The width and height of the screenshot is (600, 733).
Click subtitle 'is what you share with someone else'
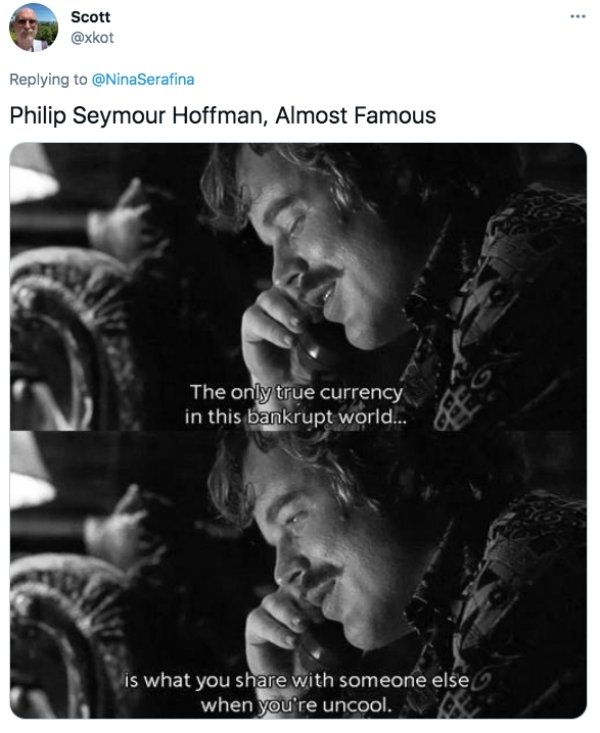click(x=296, y=680)
